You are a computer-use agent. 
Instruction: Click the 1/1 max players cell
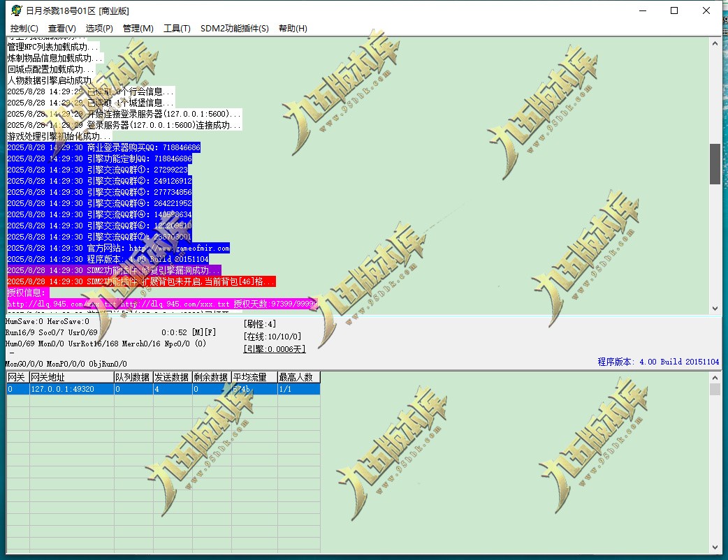(x=299, y=389)
